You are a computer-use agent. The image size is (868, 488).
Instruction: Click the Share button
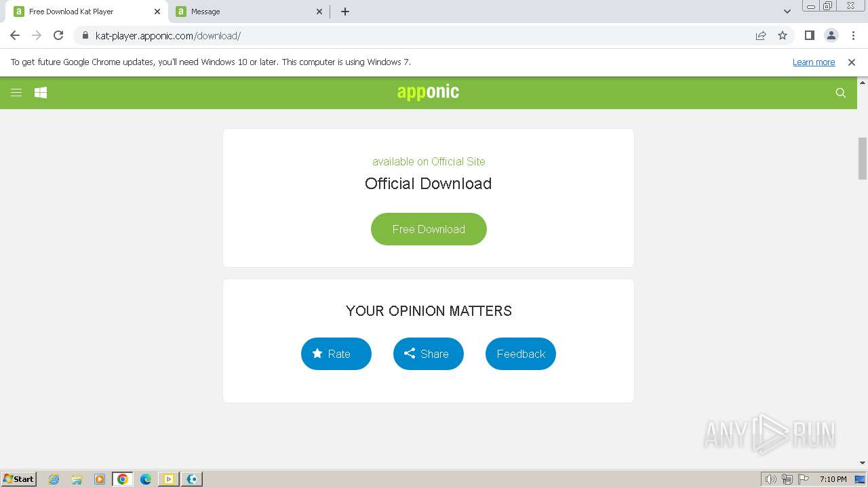(x=429, y=354)
